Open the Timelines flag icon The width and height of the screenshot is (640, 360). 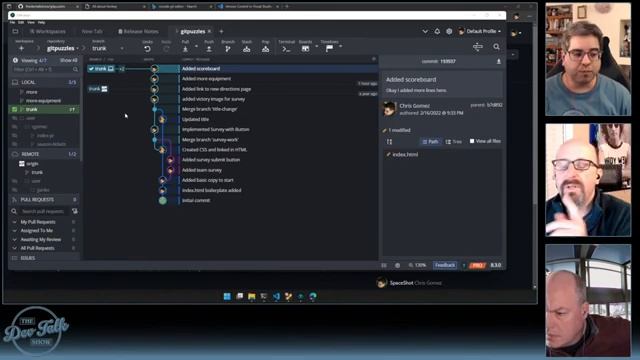tap(329, 49)
